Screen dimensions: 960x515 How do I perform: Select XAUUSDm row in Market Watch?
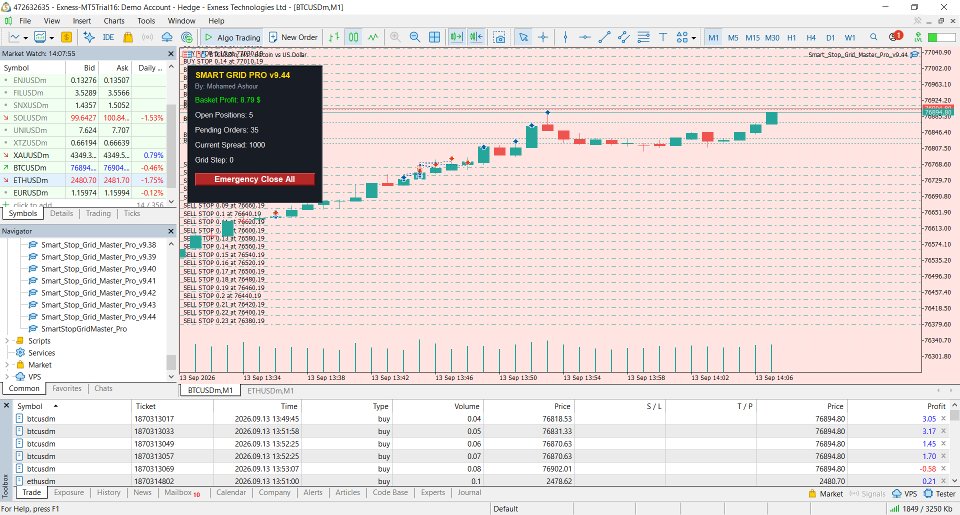tap(84, 155)
